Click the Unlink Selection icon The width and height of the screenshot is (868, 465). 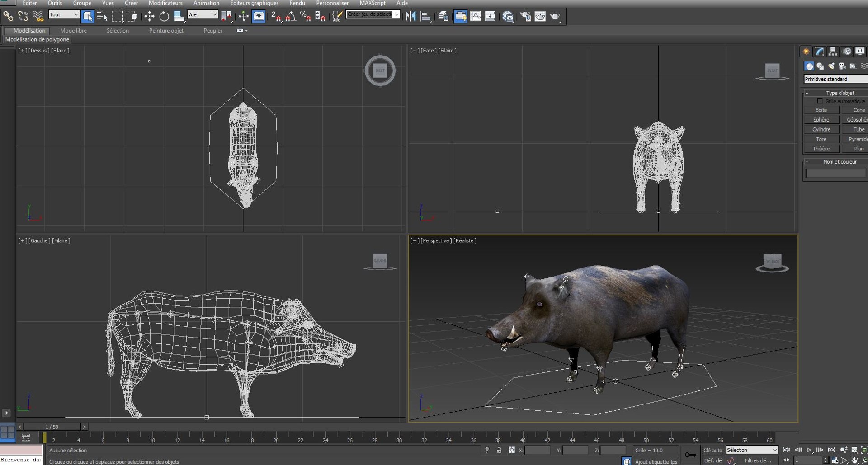(x=23, y=16)
